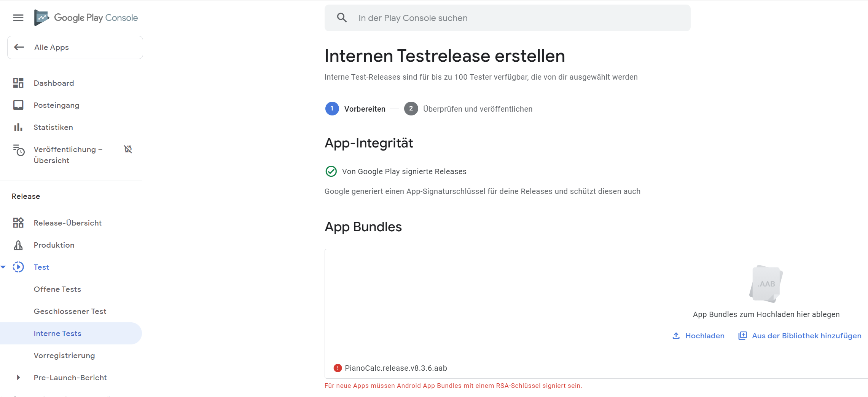Click the Produktion icon in sidebar
868x397 pixels.
tap(18, 245)
